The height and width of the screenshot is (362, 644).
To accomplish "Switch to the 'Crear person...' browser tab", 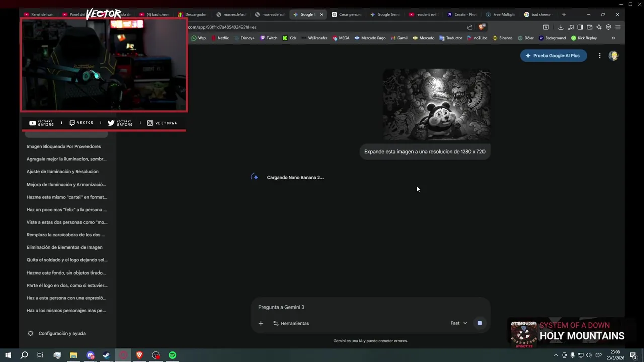I will tap(347, 14).
